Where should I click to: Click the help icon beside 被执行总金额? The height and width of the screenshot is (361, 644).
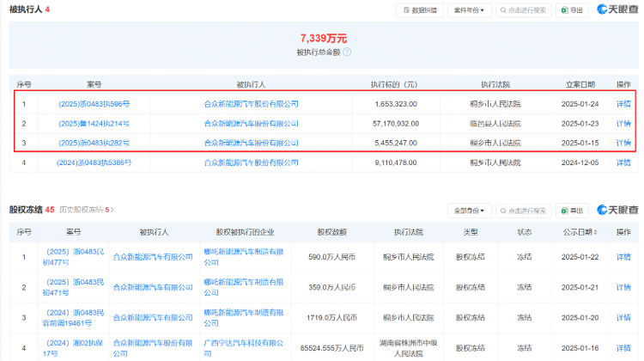[x=347, y=52]
